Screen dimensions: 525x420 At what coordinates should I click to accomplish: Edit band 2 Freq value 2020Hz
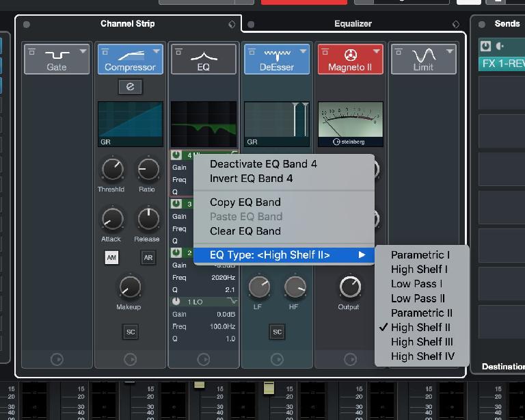(223, 277)
